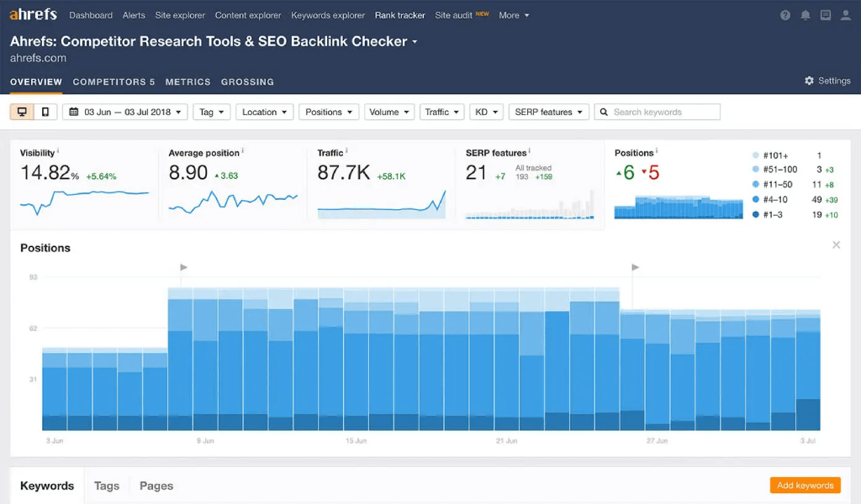Screen dimensions: 861x504
Task: Click the first flag marker on chart
Action: 183,267
